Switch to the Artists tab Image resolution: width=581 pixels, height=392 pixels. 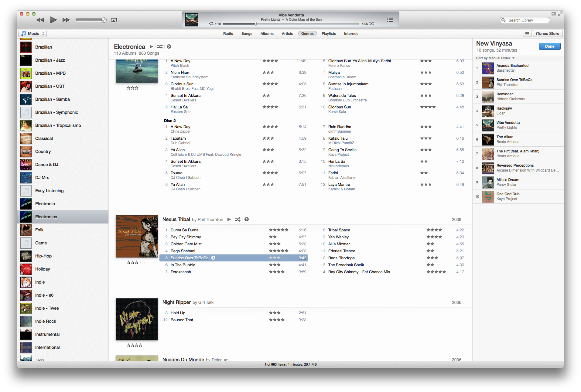(x=287, y=34)
